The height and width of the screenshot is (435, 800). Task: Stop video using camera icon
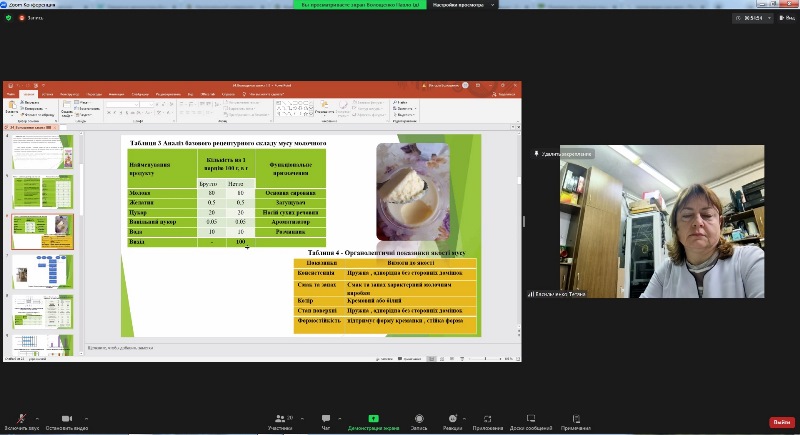click(x=66, y=418)
